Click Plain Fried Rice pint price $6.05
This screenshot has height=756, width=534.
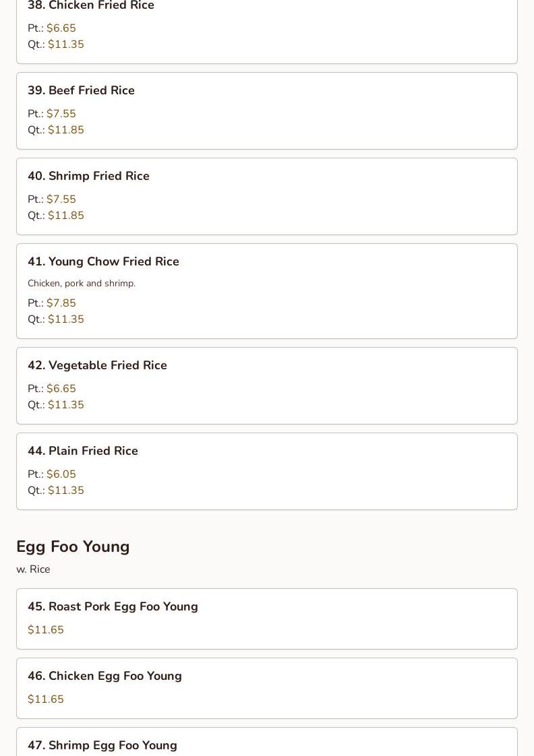pos(61,474)
